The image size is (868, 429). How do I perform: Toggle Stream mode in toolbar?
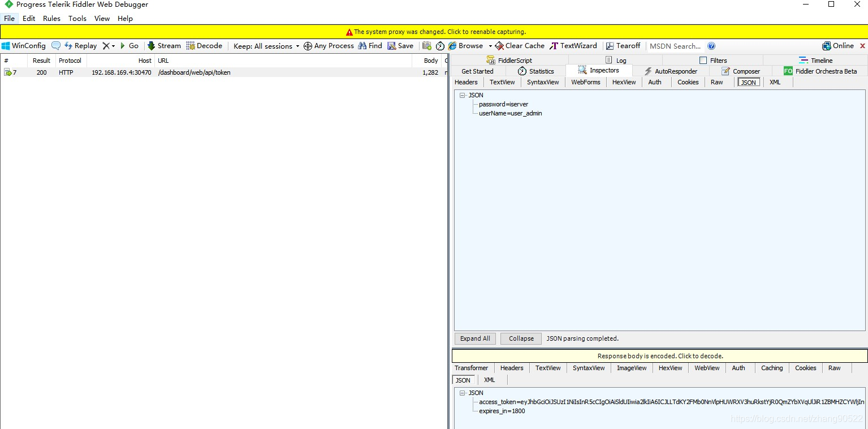click(164, 46)
